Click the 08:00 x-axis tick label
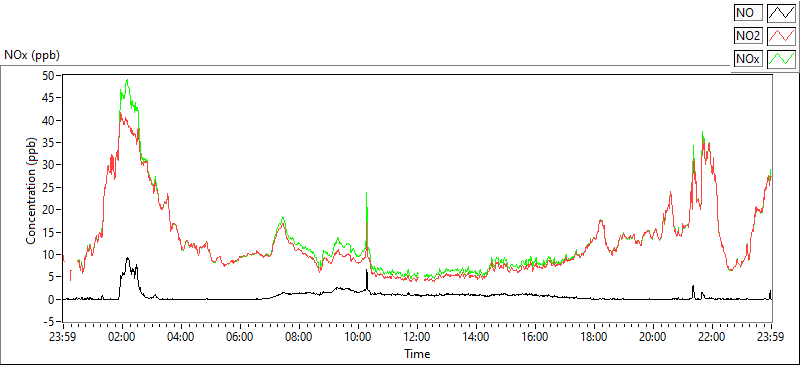This screenshot has width=800, height=365. tap(299, 336)
